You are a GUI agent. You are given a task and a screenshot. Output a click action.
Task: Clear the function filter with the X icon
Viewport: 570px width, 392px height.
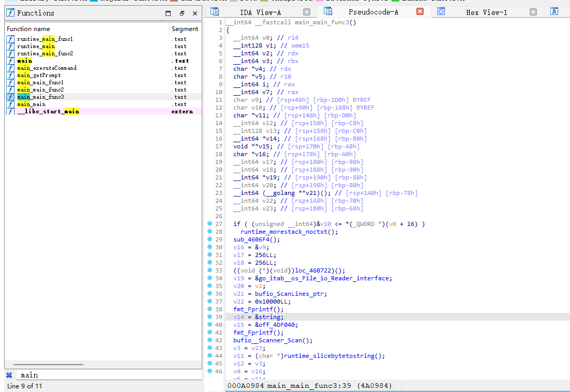(x=9, y=375)
